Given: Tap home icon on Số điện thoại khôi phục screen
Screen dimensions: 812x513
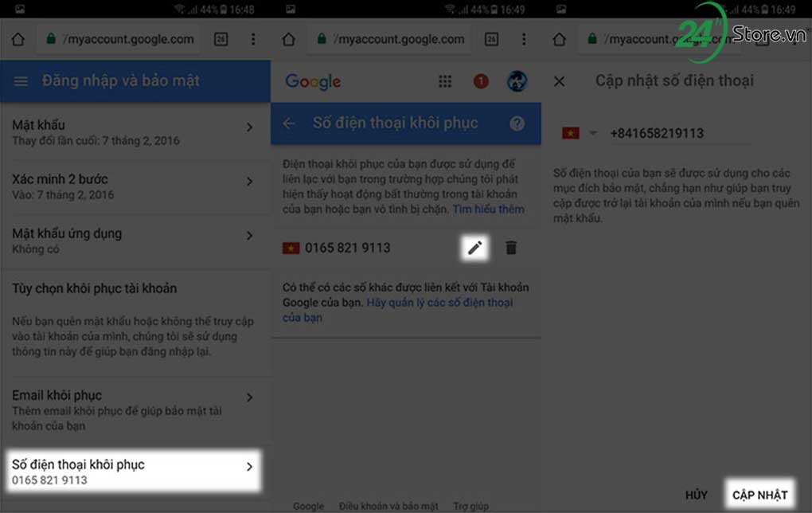Looking at the screenshot, I should (x=289, y=39).
